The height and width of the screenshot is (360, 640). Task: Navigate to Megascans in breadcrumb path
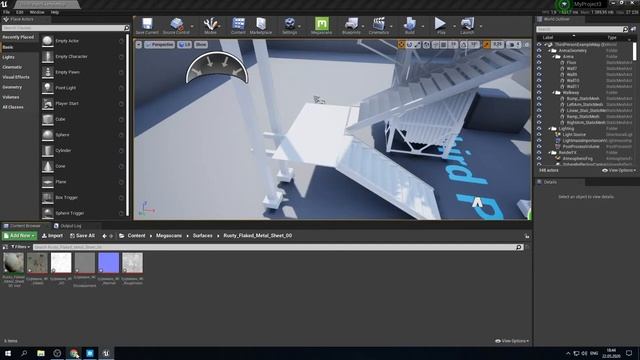[x=169, y=236]
